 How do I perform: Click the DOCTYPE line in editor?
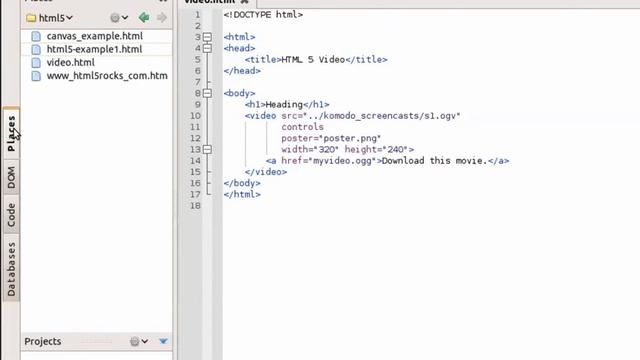point(263,15)
